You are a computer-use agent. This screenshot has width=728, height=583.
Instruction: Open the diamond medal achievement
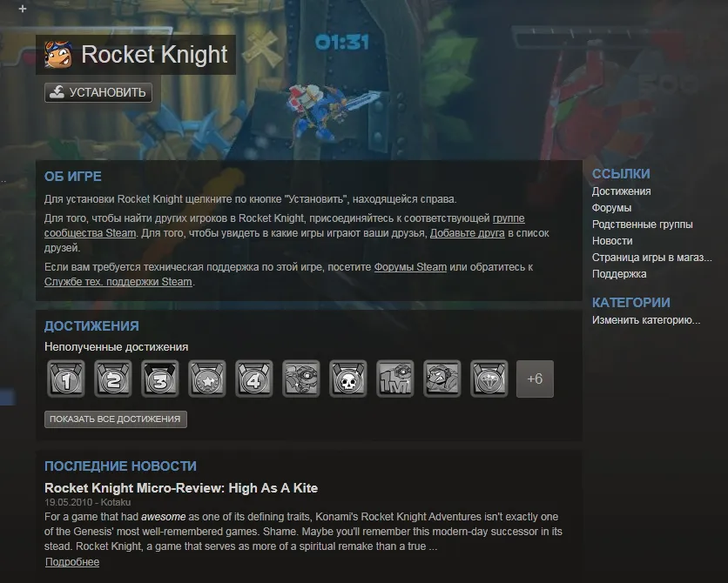click(489, 379)
